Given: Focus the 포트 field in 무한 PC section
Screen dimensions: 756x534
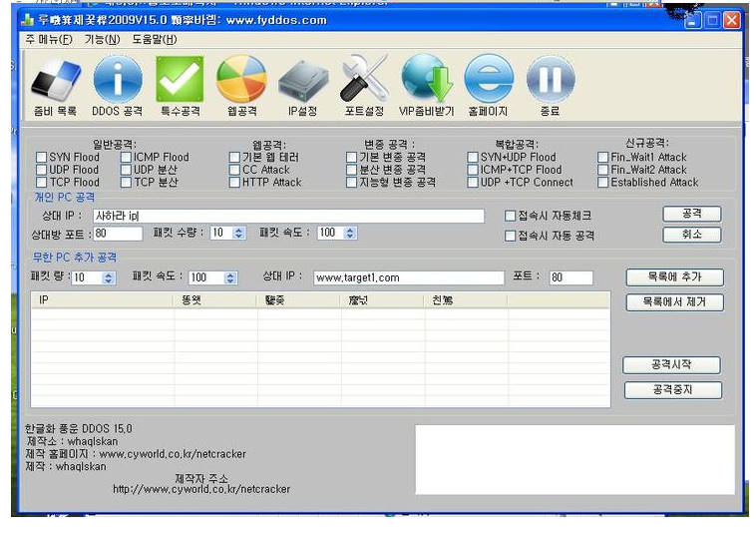Looking at the screenshot, I should point(570,277).
